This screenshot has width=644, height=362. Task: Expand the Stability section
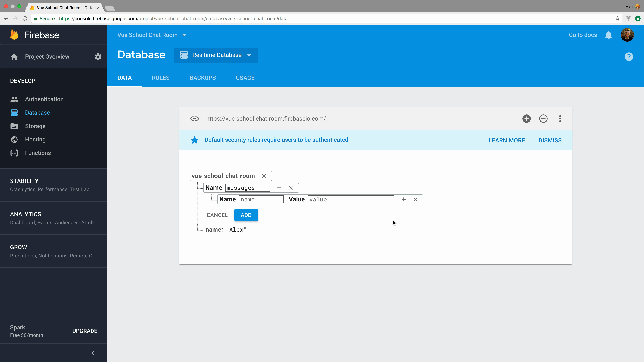point(53,185)
